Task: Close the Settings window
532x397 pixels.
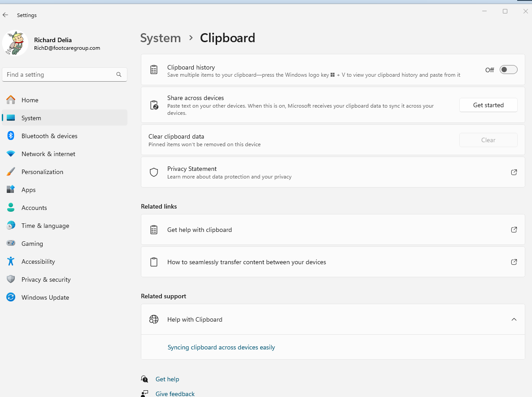Action: [525, 11]
